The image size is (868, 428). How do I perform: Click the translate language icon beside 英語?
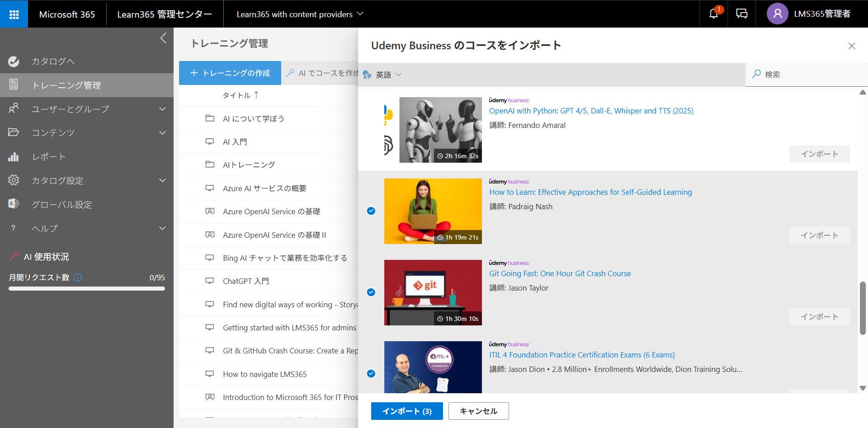click(x=367, y=75)
